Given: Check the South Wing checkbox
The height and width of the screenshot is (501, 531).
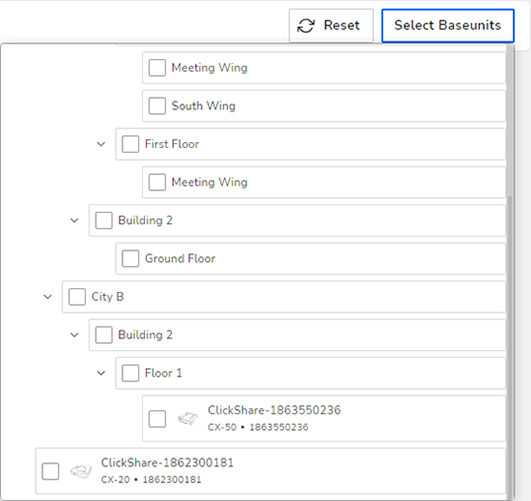Looking at the screenshot, I should point(157,106).
